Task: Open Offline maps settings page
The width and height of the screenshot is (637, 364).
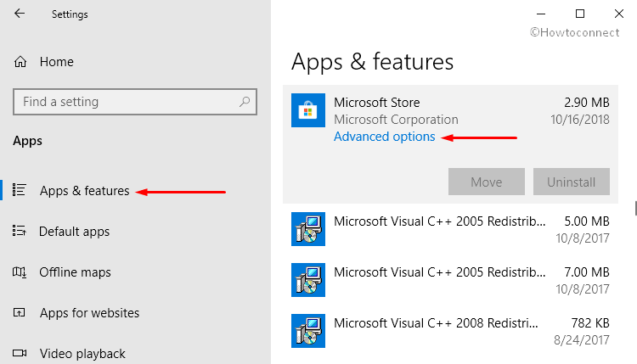Action: (75, 272)
